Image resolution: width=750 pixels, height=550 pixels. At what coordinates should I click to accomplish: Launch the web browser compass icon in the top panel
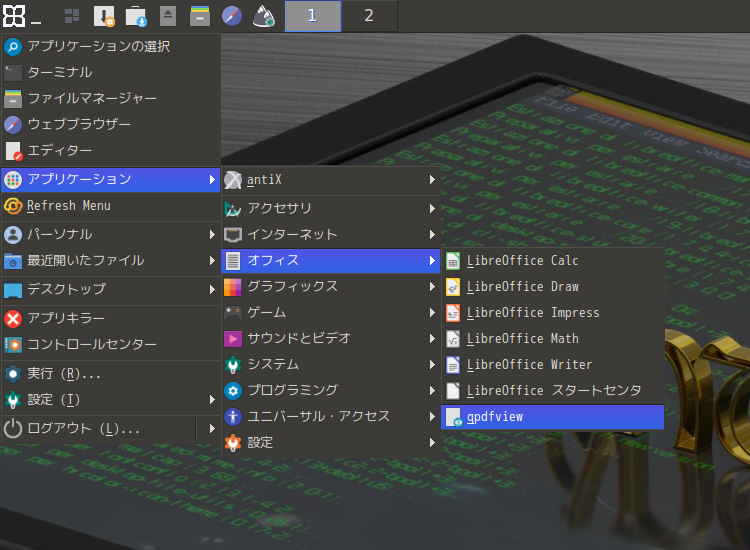(x=232, y=16)
